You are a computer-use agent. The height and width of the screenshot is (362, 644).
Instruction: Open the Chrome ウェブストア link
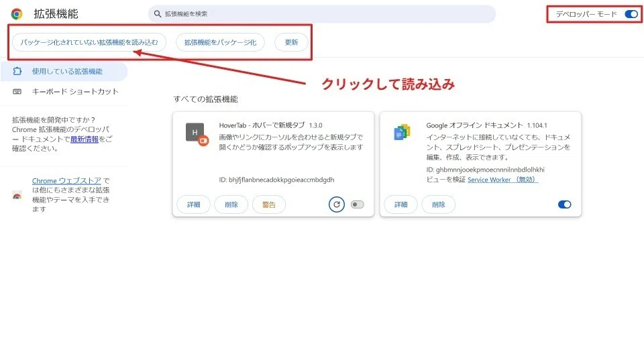tap(66, 180)
